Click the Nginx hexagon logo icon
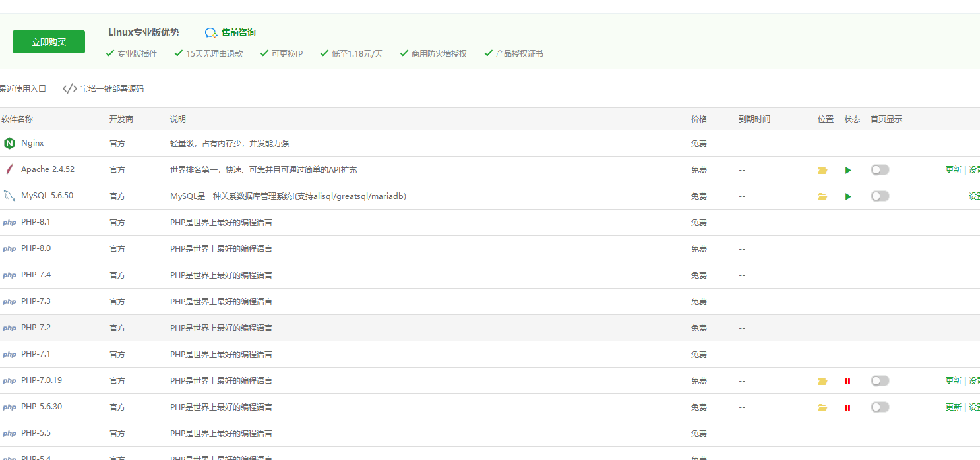Image resolution: width=980 pixels, height=460 pixels. tap(9, 144)
